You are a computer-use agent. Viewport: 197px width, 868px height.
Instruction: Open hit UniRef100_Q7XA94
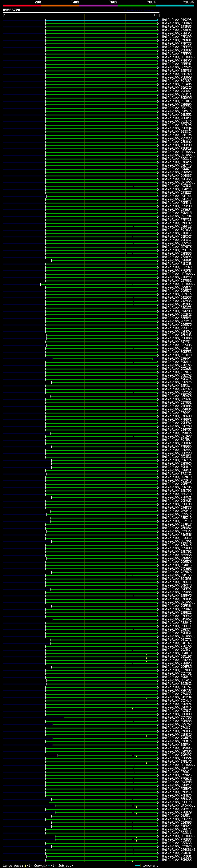177,30
